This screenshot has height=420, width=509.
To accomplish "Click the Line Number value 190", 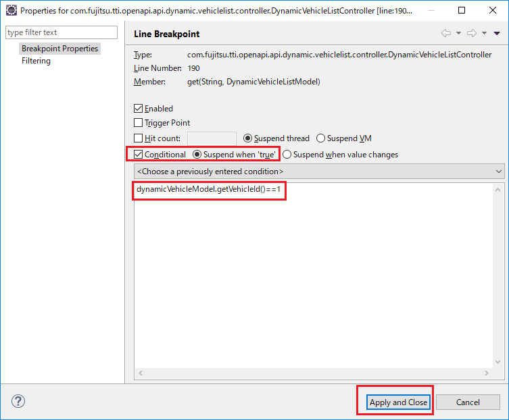I will [193, 68].
